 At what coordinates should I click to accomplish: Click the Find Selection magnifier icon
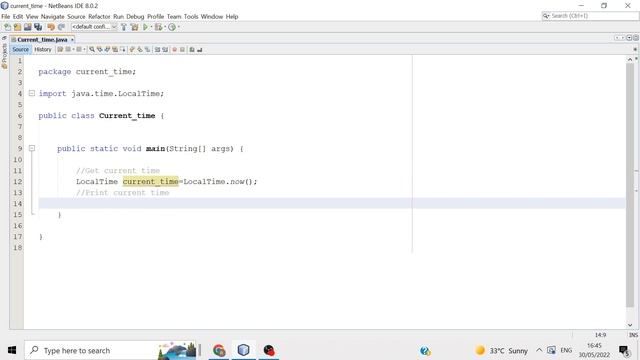point(92,49)
